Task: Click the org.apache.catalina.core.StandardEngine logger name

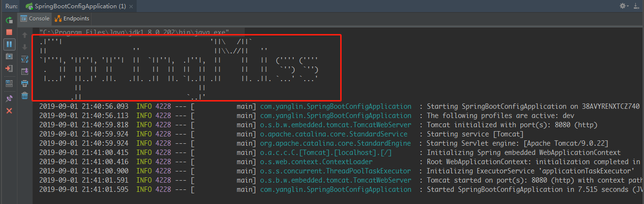Action: tap(335, 143)
